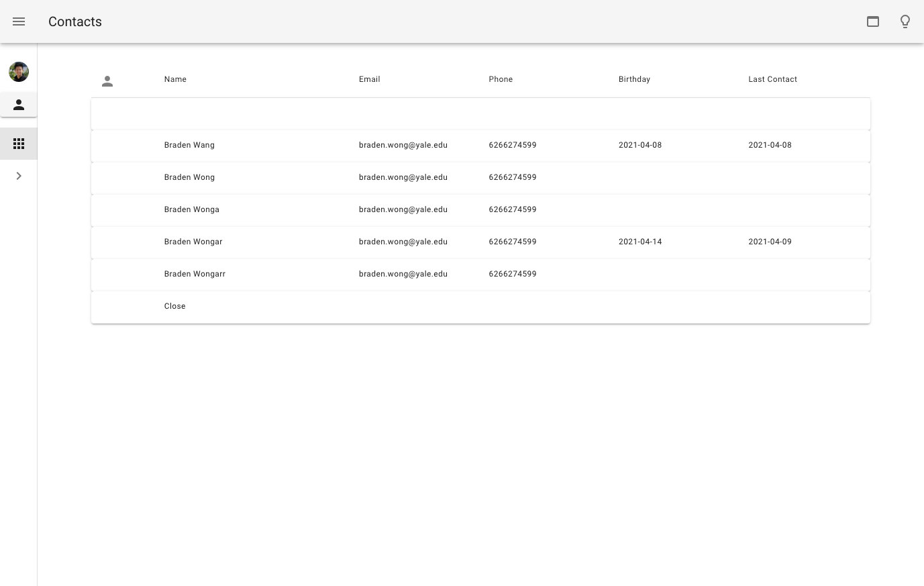Click Braden Wong's email cell

click(x=403, y=177)
